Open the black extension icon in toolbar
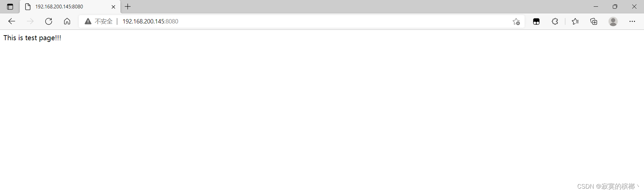 (536, 21)
